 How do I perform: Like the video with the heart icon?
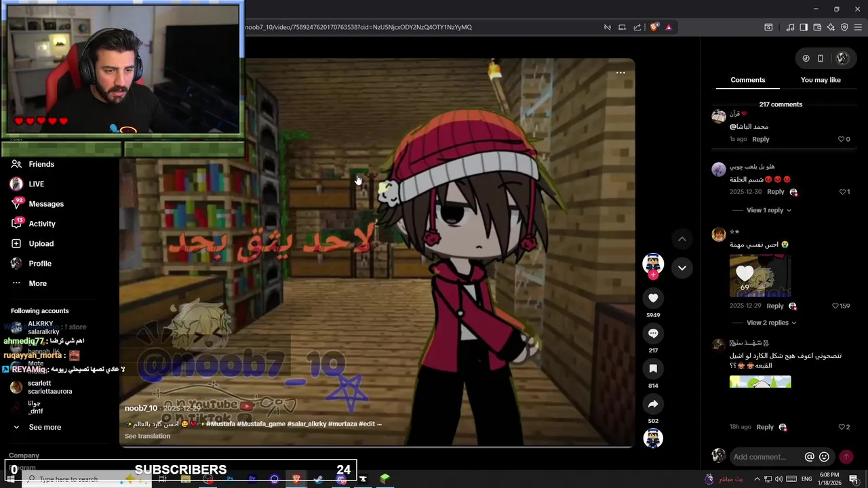(x=653, y=298)
